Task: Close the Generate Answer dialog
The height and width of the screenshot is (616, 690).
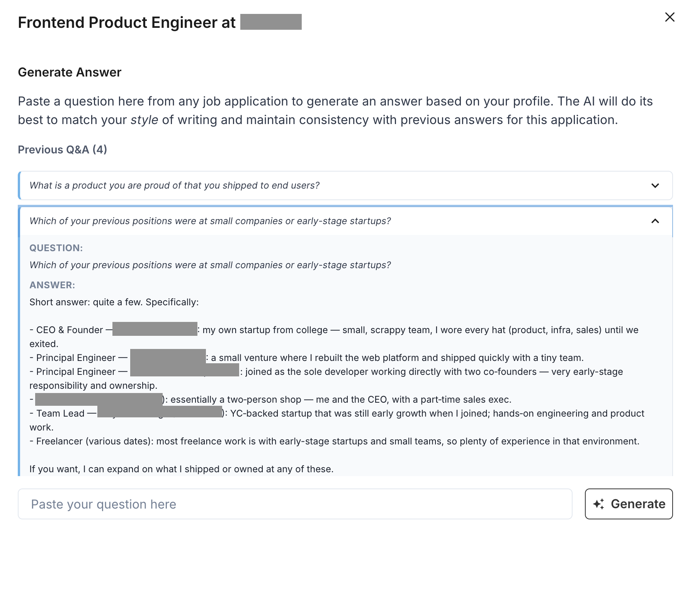Action: tap(669, 17)
